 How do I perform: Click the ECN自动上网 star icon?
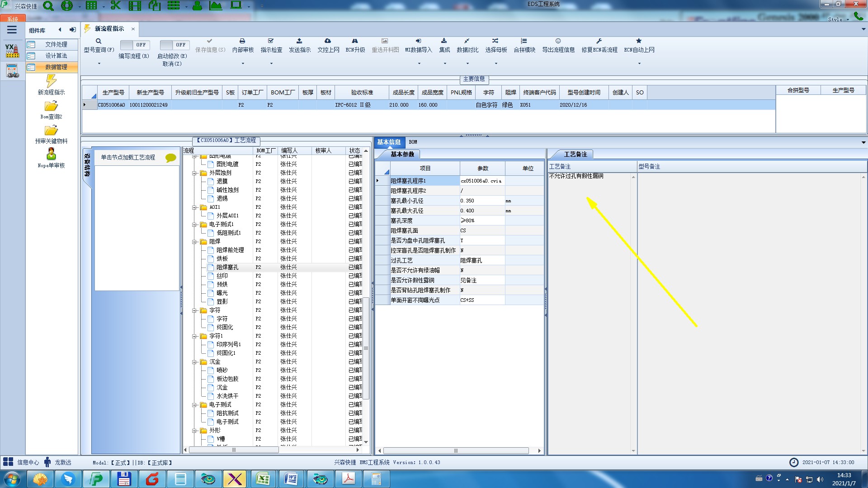(639, 41)
